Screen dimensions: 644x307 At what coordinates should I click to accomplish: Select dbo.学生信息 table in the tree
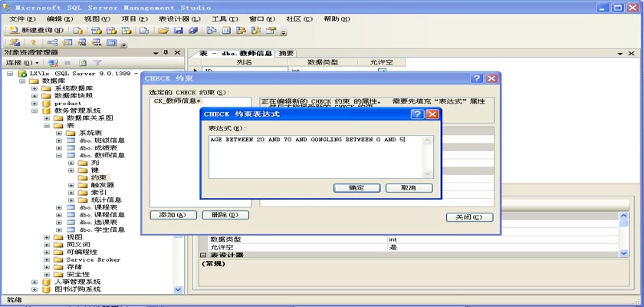click(102, 229)
